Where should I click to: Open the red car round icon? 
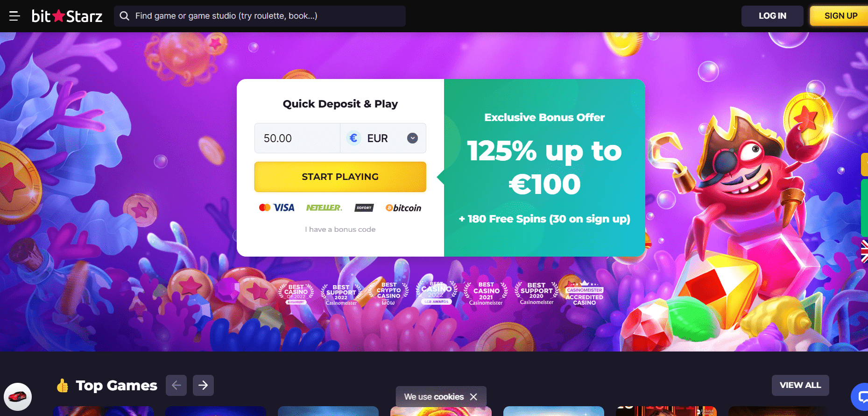click(18, 397)
